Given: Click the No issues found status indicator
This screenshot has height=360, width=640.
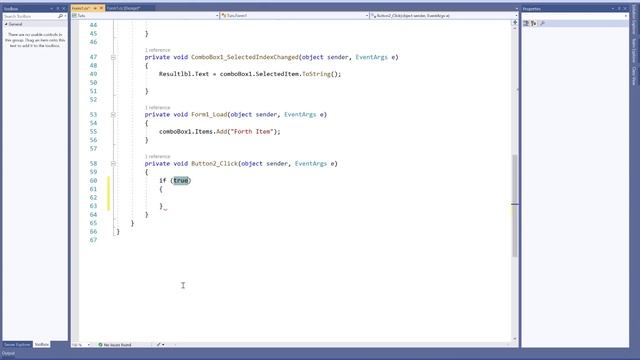Looking at the screenshot, I should click(x=115, y=345).
